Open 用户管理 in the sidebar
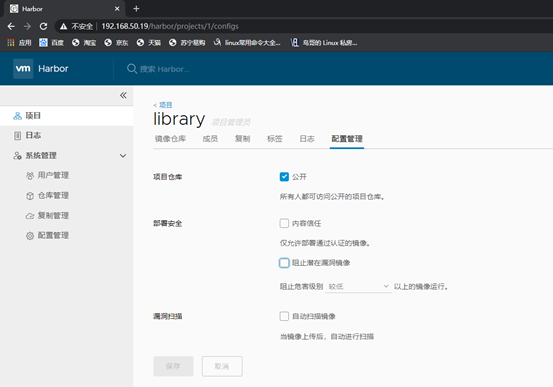This screenshot has height=387, width=553. click(x=53, y=176)
